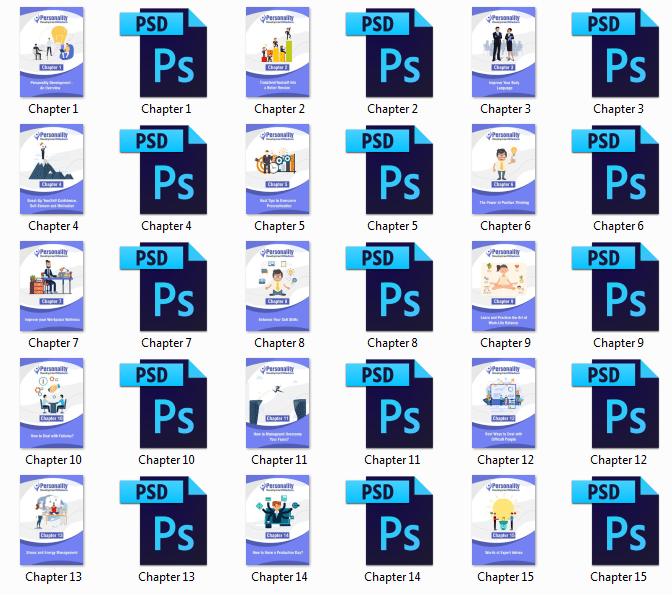
Task: Select the Chapter 14 PSD file icon
Action: coord(388,521)
